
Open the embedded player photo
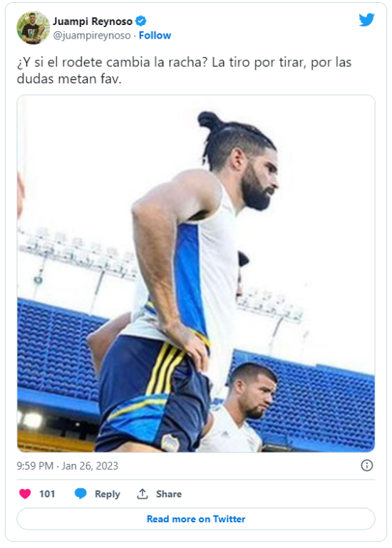pyautogui.click(x=196, y=274)
